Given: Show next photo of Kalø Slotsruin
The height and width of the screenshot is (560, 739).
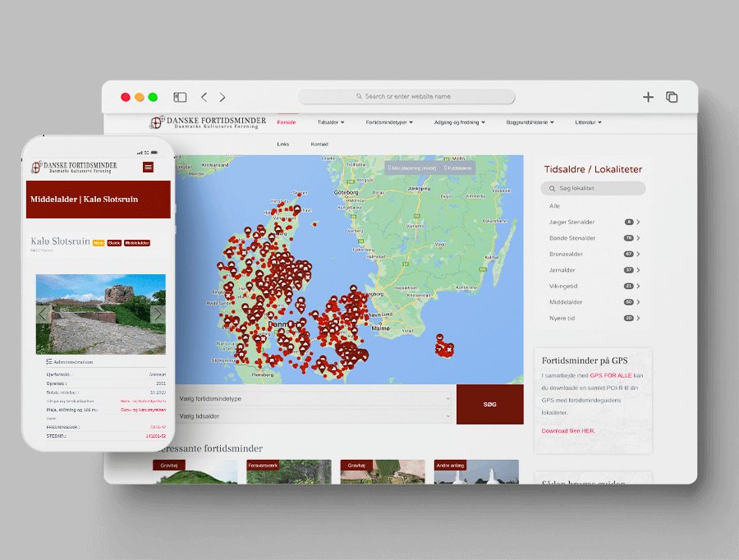Looking at the screenshot, I should [x=157, y=314].
